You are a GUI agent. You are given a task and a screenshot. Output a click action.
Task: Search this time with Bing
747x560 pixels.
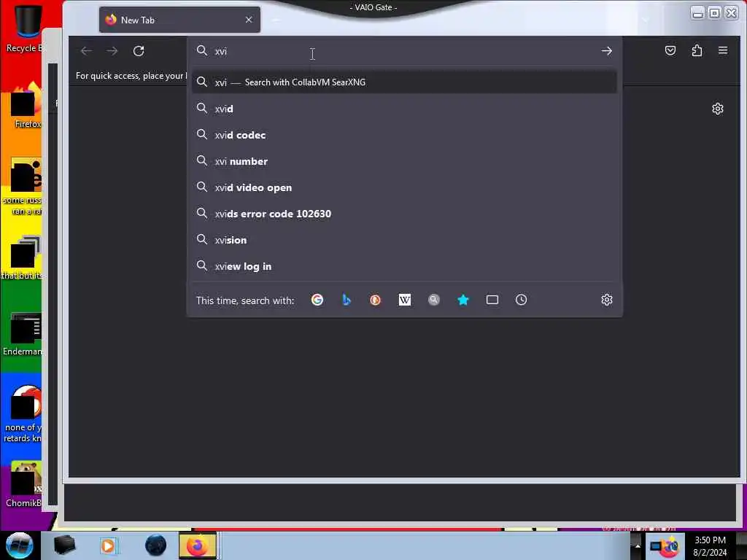click(347, 300)
